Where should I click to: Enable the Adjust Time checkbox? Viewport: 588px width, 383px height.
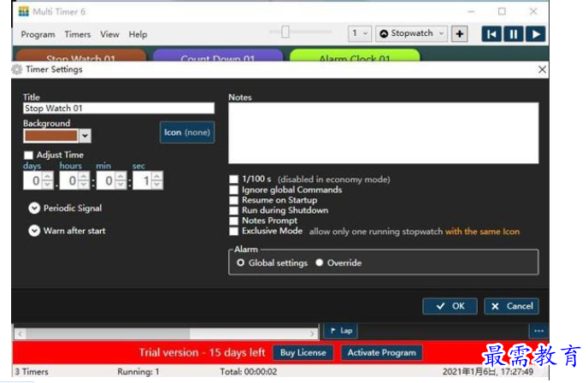coord(28,155)
